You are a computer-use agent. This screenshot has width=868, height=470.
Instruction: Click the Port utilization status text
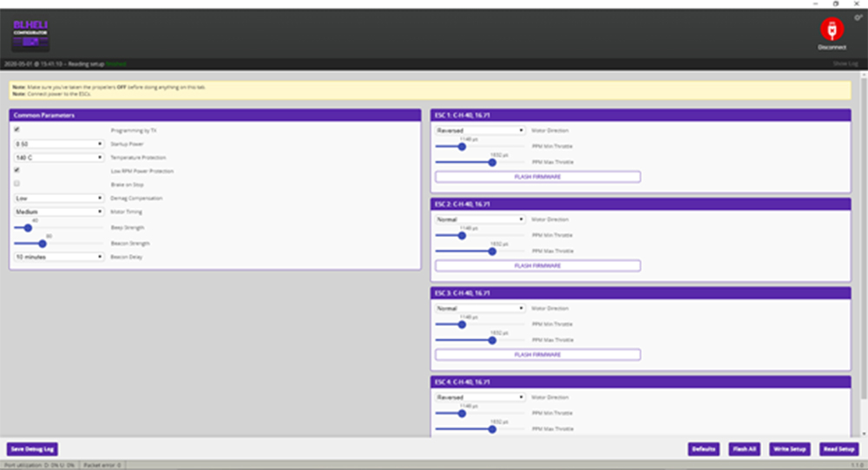click(x=39, y=466)
